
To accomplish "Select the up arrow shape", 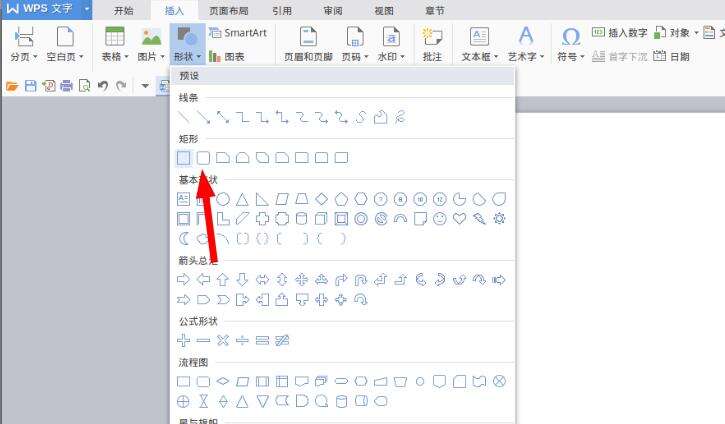I will tap(223, 280).
